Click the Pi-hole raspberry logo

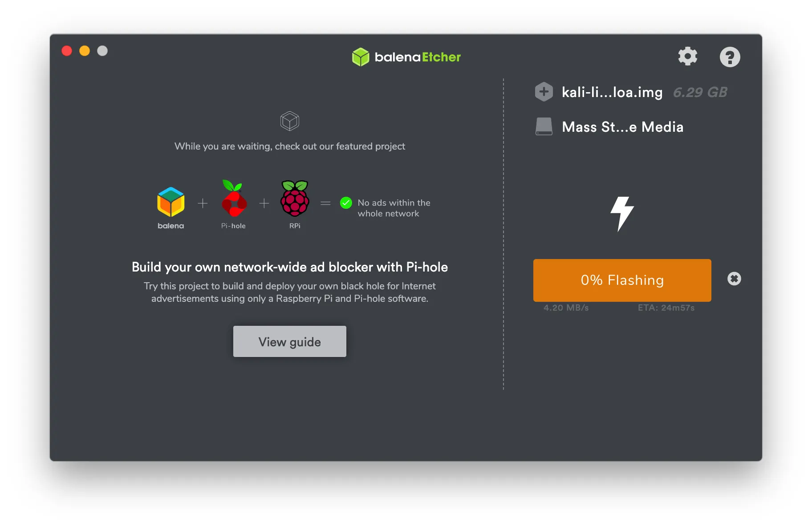[x=234, y=198]
